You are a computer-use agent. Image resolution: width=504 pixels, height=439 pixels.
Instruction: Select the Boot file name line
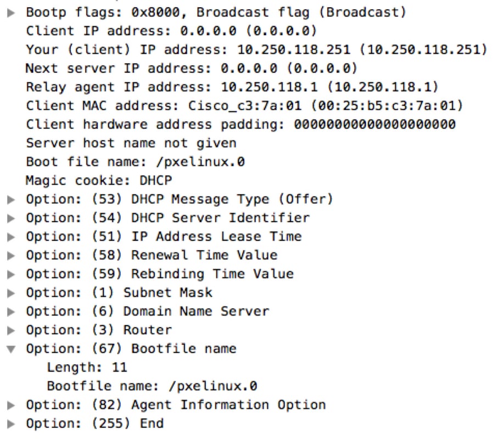pyautogui.click(x=135, y=162)
